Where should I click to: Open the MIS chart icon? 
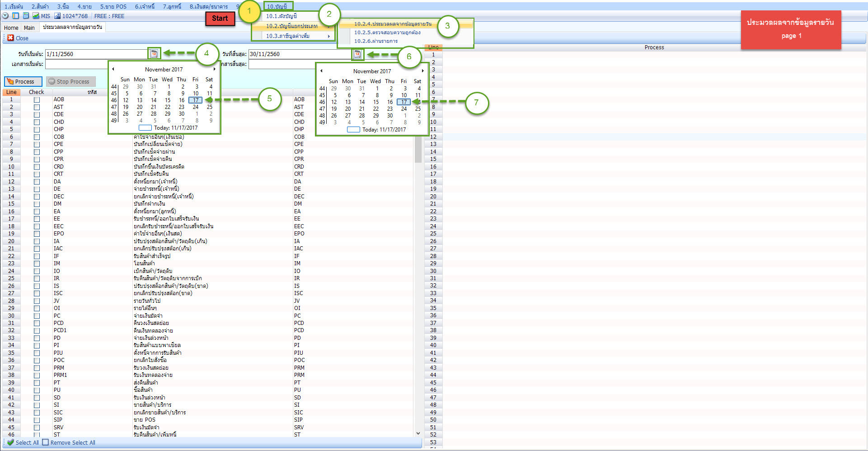point(36,16)
